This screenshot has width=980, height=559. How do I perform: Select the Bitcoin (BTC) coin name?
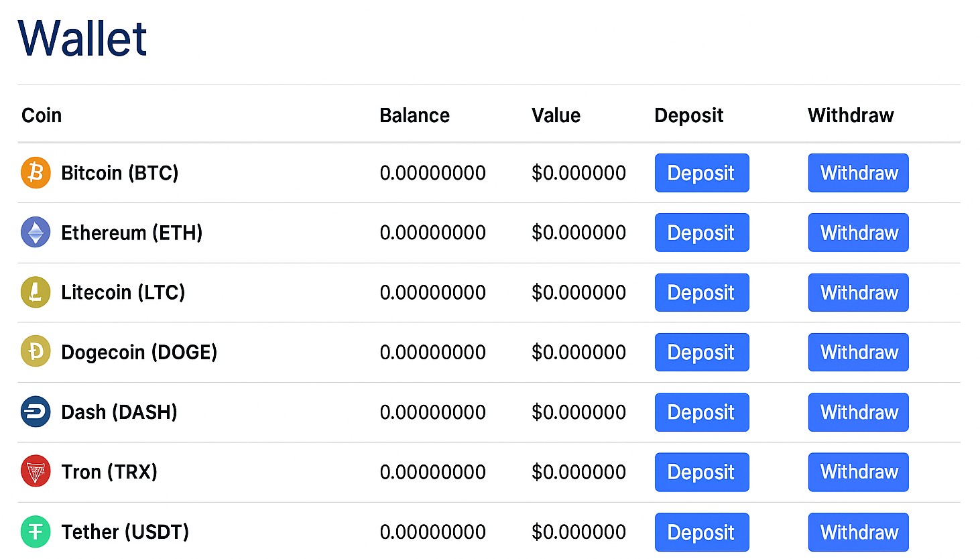[x=120, y=173]
